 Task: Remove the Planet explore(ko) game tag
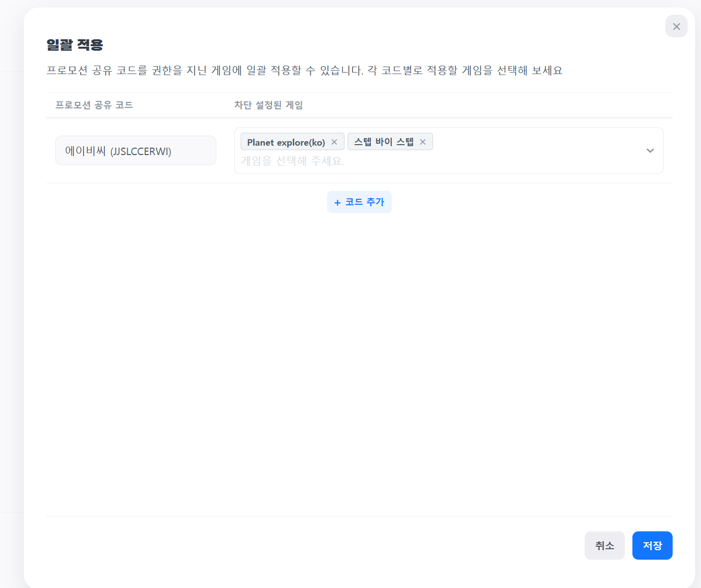pyautogui.click(x=334, y=142)
